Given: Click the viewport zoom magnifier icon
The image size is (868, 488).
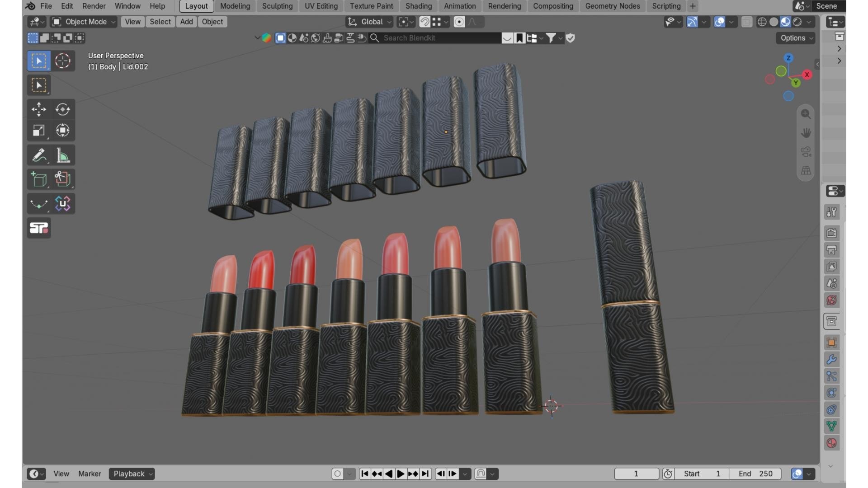Looking at the screenshot, I should (x=806, y=114).
